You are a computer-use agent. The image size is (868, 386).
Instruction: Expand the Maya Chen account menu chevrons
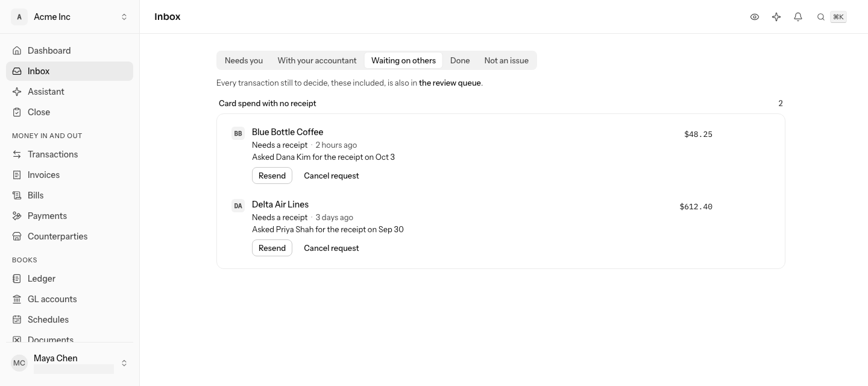click(x=124, y=363)
